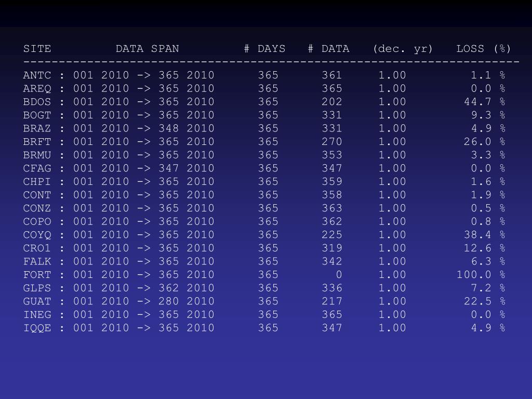Click the 1.9 % loss value for CONT
The width and height of the screenshot is (532, 399).
[488, 195]
